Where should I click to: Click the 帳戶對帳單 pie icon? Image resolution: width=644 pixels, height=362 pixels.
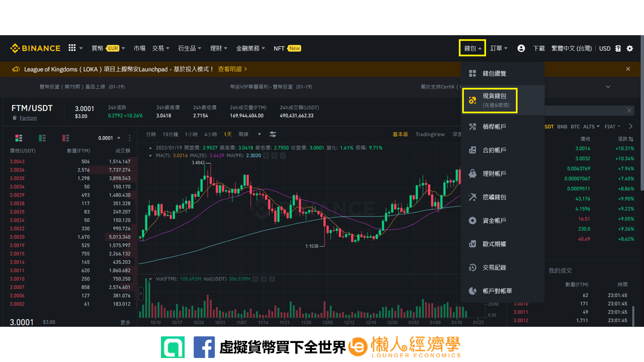click(472, 291)
